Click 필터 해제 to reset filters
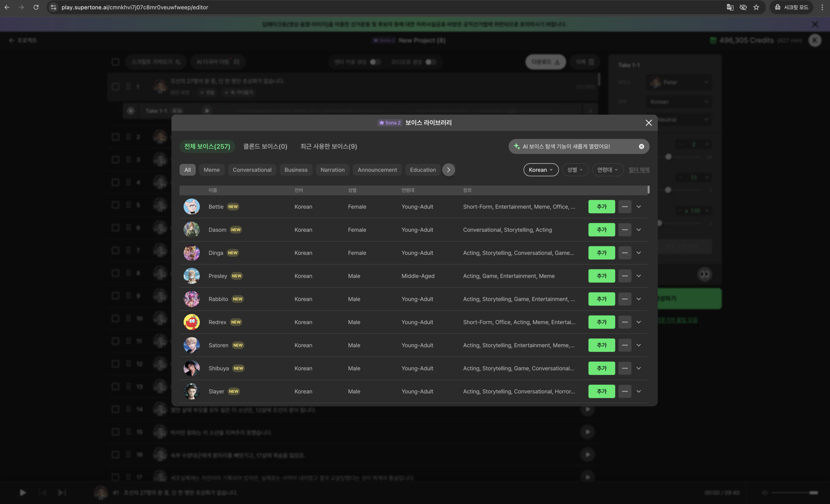 (639, 170)
